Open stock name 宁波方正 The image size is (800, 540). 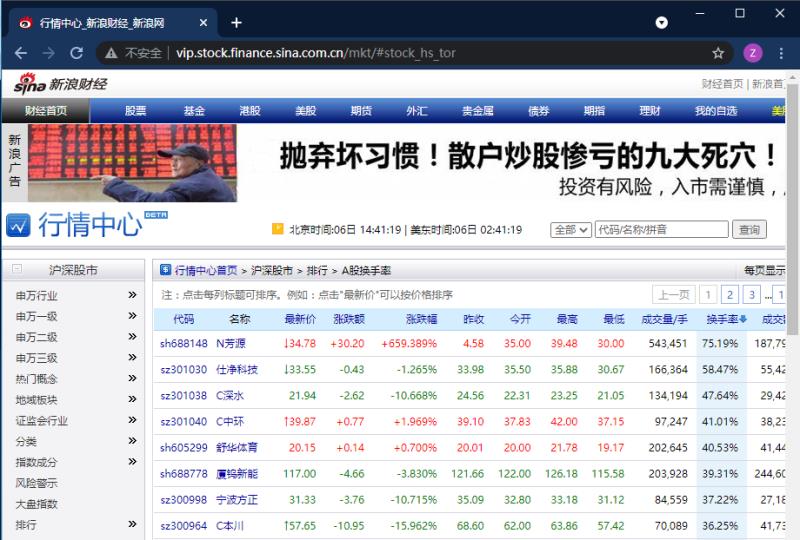[x=237, y=500]
